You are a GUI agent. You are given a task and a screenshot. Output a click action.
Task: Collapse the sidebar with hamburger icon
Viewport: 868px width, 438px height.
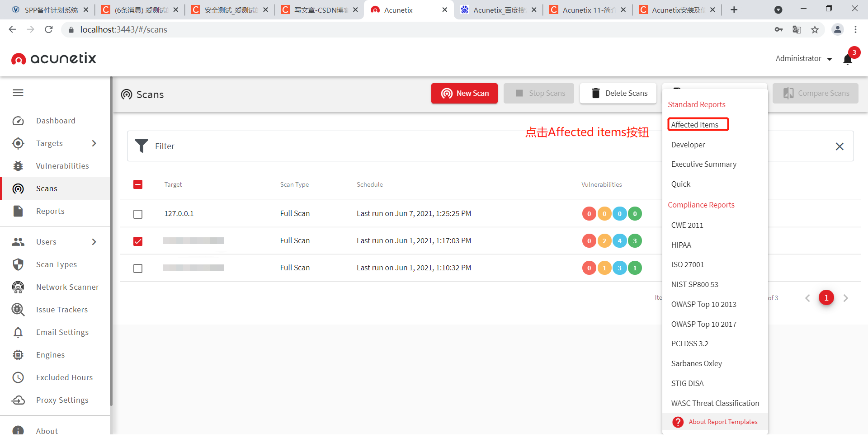pos(18,93)
